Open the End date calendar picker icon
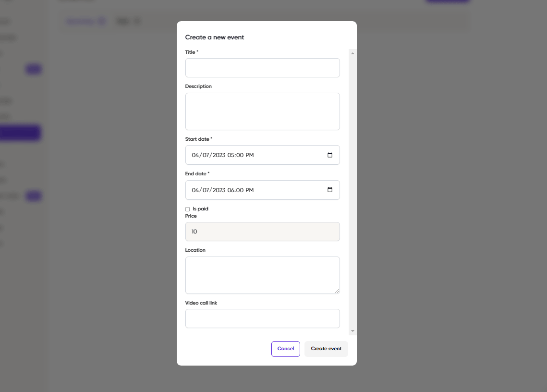This screenshot has height=392, width=547. pos(329,190)
